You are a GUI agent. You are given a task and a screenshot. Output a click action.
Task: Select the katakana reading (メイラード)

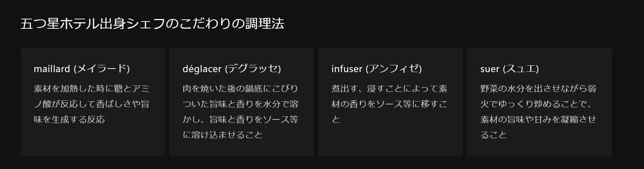pyautogui.click(x=101, y=69)
